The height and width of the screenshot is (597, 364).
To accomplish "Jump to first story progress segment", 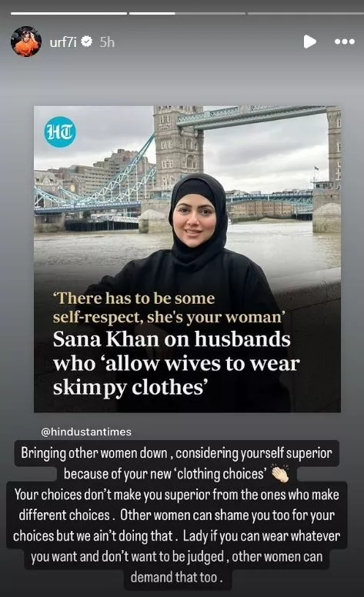I will [x=69, y=13].
